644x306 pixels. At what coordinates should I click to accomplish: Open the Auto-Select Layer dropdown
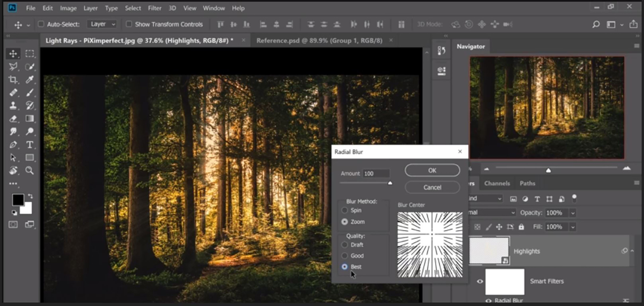[x=102, y=24]
